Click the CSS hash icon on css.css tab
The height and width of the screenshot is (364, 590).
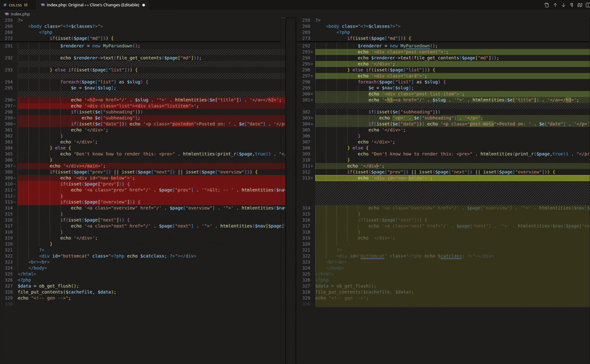[5, 5]
